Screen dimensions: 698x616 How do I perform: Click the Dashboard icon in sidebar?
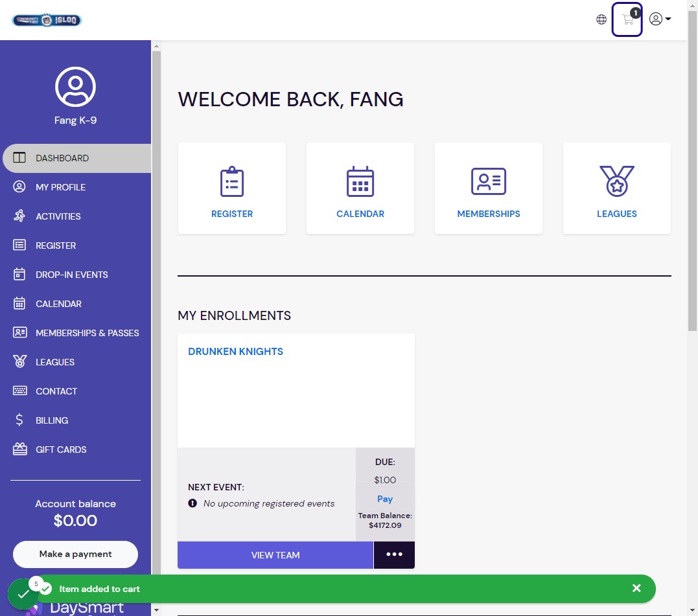[x=19, y=157]
